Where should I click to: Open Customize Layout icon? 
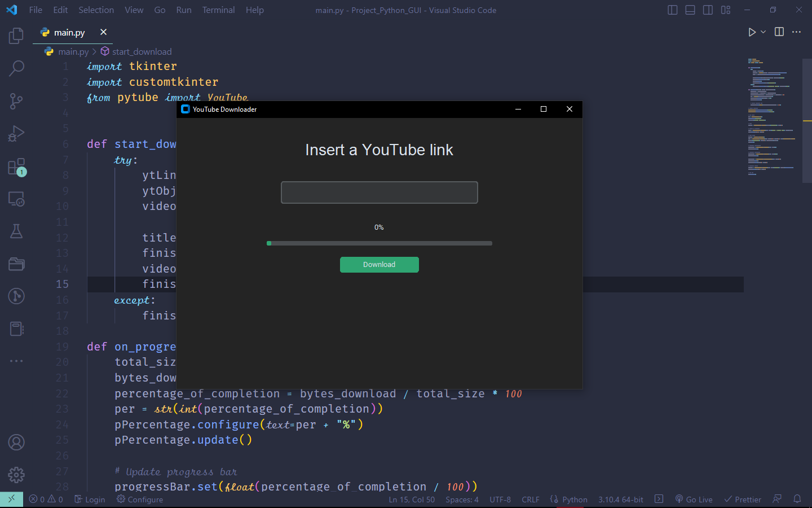pos(726,10)
